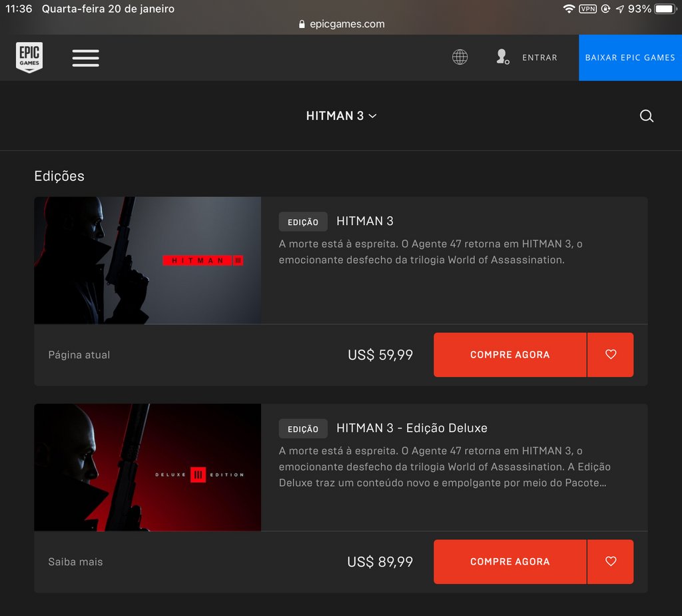Click the location arrow status icon
This screenshot has height=616, width=682.
click(620, 9)
